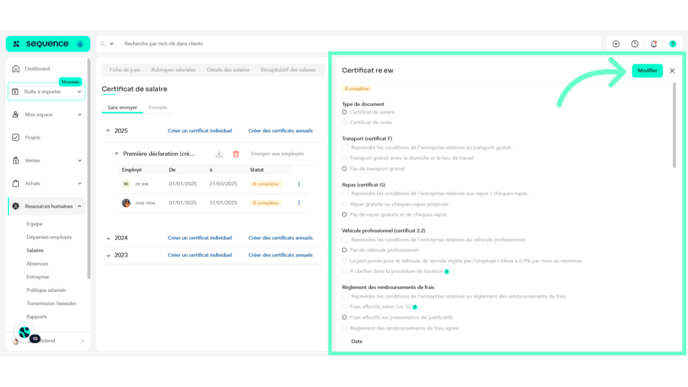Check Reprendre conditions repas / chèques-repas
688x387 pixels.
click(345, 194)
